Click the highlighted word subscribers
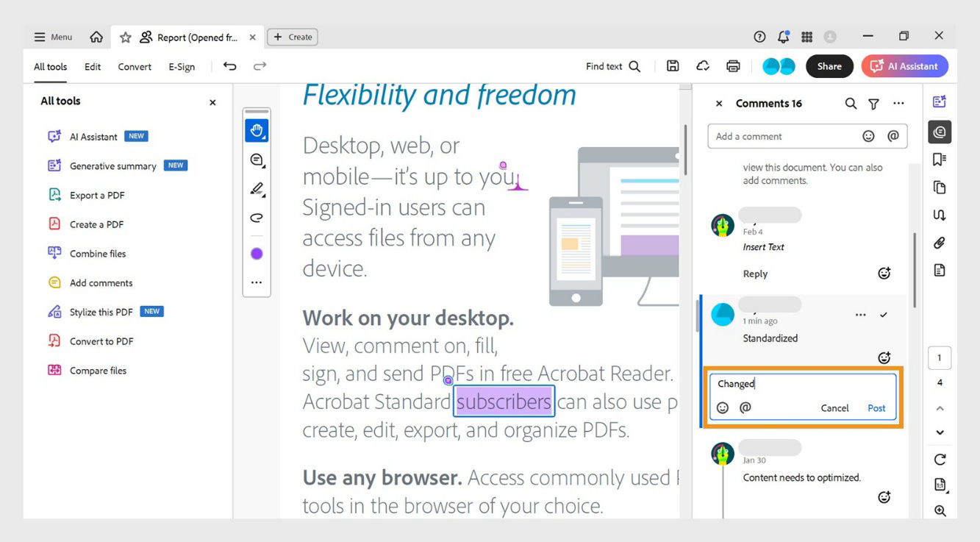This screenshot has height=542, width=980. click(x=504, y=402)
